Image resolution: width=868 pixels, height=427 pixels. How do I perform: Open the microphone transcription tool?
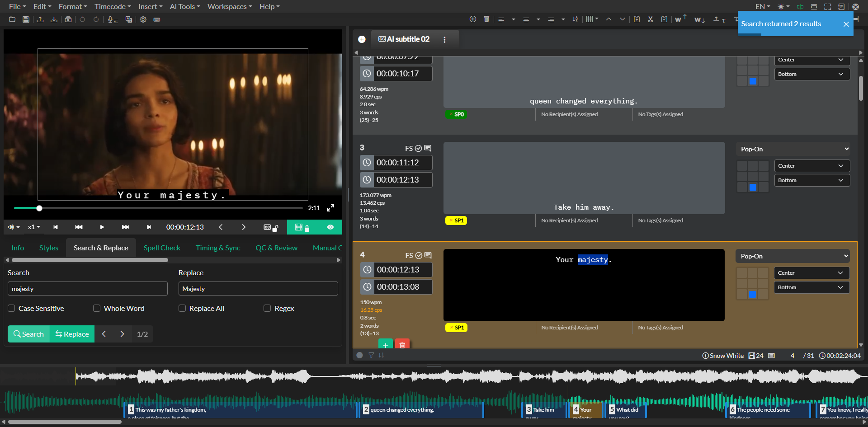[x=113, y=19]
